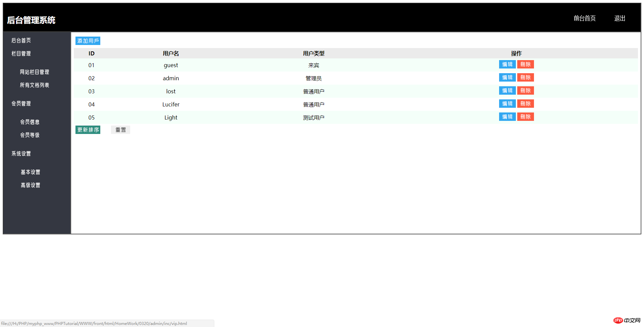
Task: Select the username cell Lucifer
Action: pos(171,104)
